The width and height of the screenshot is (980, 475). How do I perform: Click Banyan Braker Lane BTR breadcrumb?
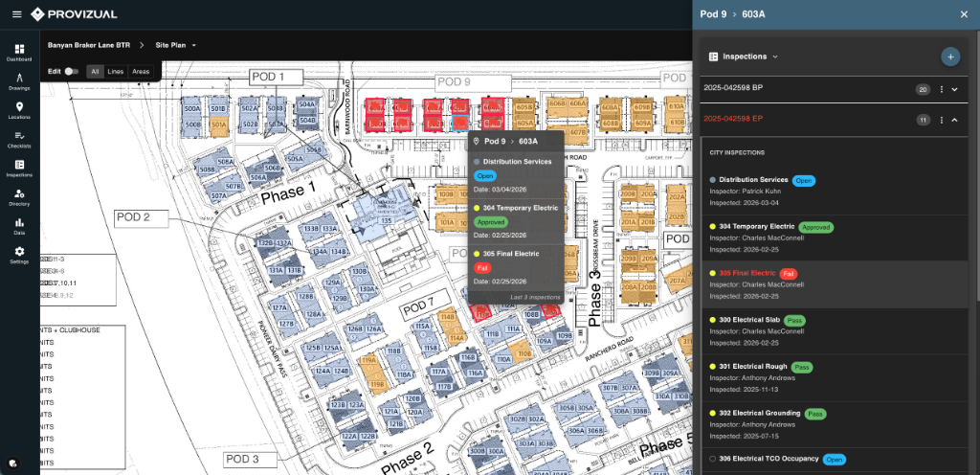tap(89, 45)
